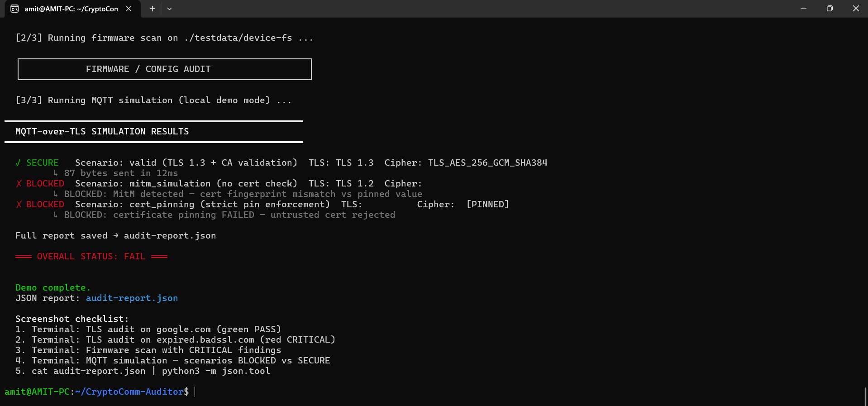Open a new terminal tab
This screenshot has width=868, height=406.
coord(153,9)
